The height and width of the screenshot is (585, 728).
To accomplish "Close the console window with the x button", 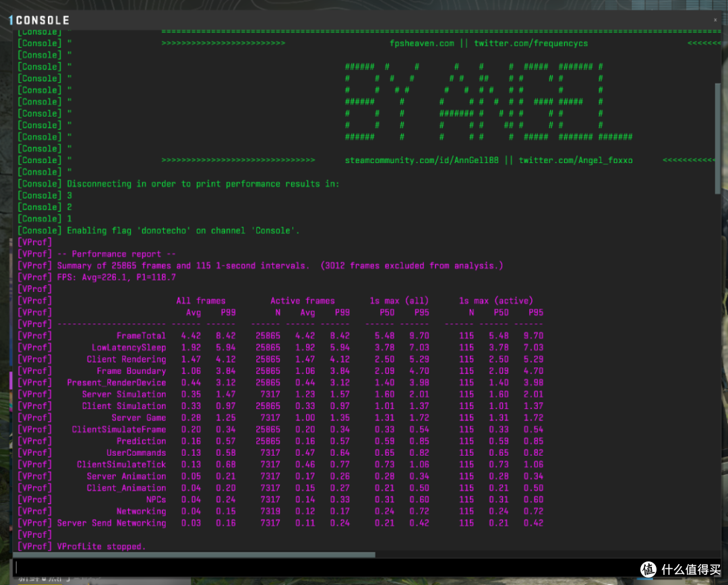I will coord(715,20).
